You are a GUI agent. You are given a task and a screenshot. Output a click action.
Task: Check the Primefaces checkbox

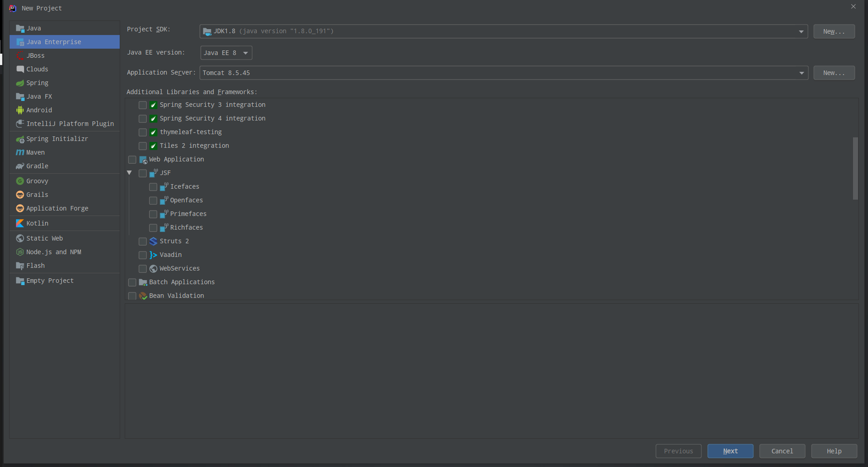click(153, 214)
